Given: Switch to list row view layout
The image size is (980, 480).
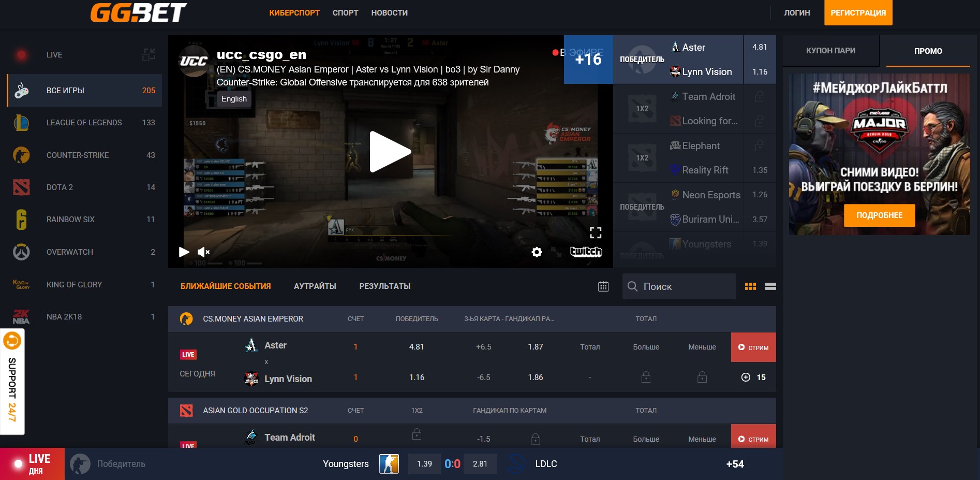Looking at the screenshot, I should click(x=770, y=286).
